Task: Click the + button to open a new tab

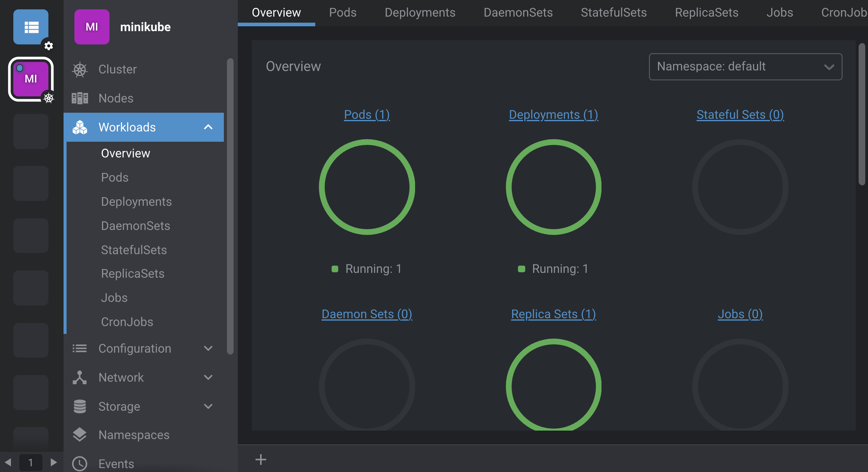Action: pos(261,460)
